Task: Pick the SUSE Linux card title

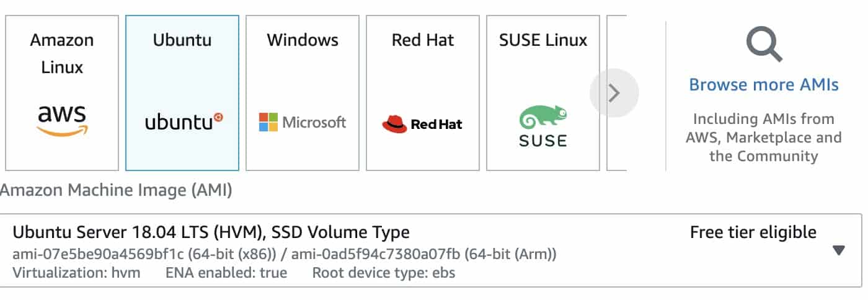Action: tap(543, 41)
